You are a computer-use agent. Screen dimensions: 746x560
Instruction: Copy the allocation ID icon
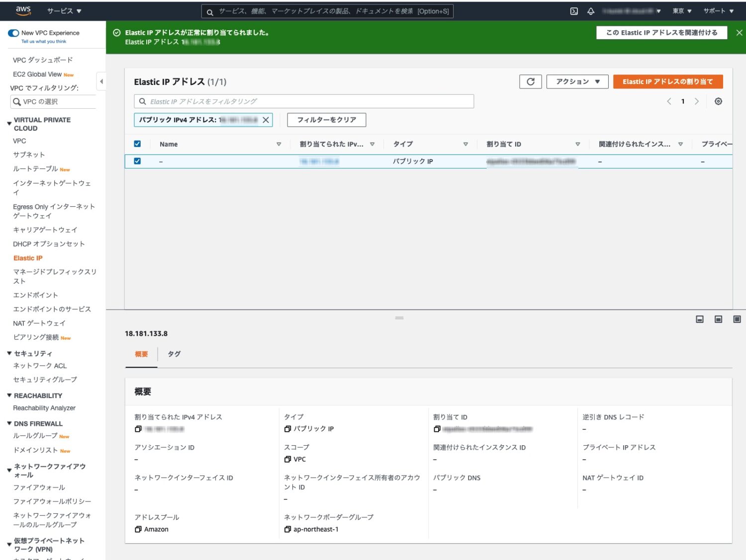437,429
